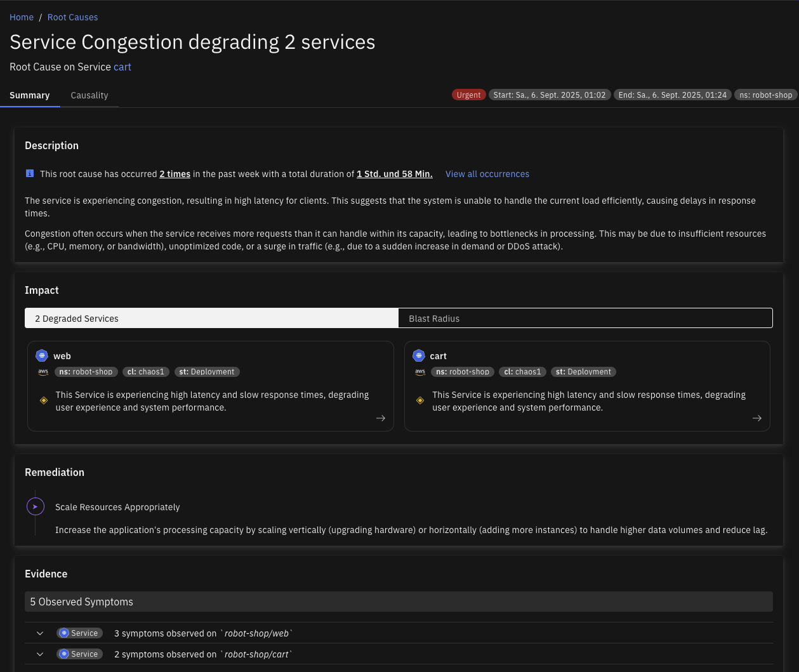
Task: Click the red Urgent severity badge
Action: 468,95
